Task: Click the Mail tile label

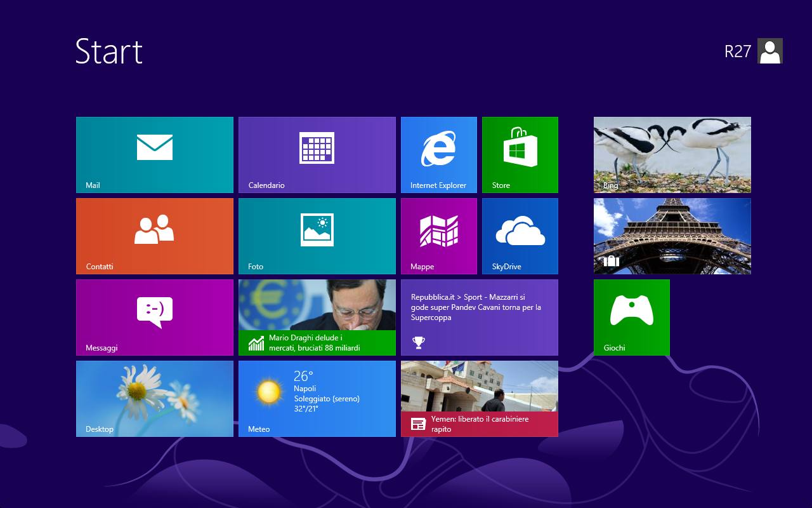Action: pyautogui.click(x=93, y=185)
